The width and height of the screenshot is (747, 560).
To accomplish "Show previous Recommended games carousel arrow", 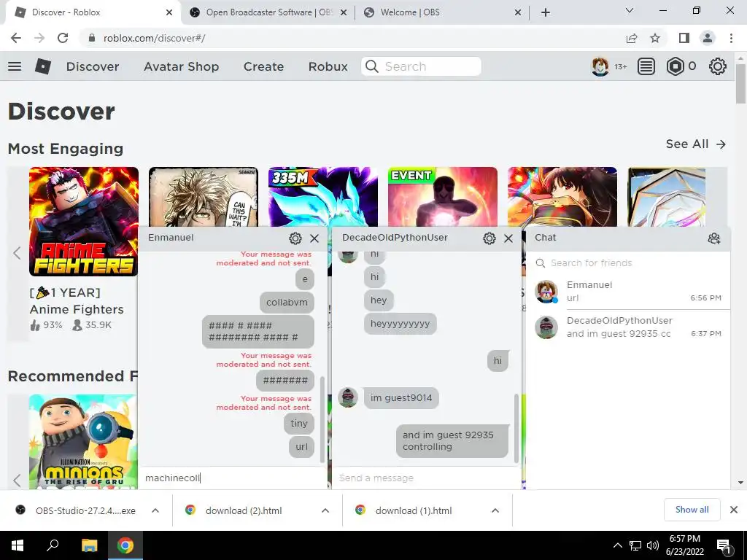I will 18,481.
